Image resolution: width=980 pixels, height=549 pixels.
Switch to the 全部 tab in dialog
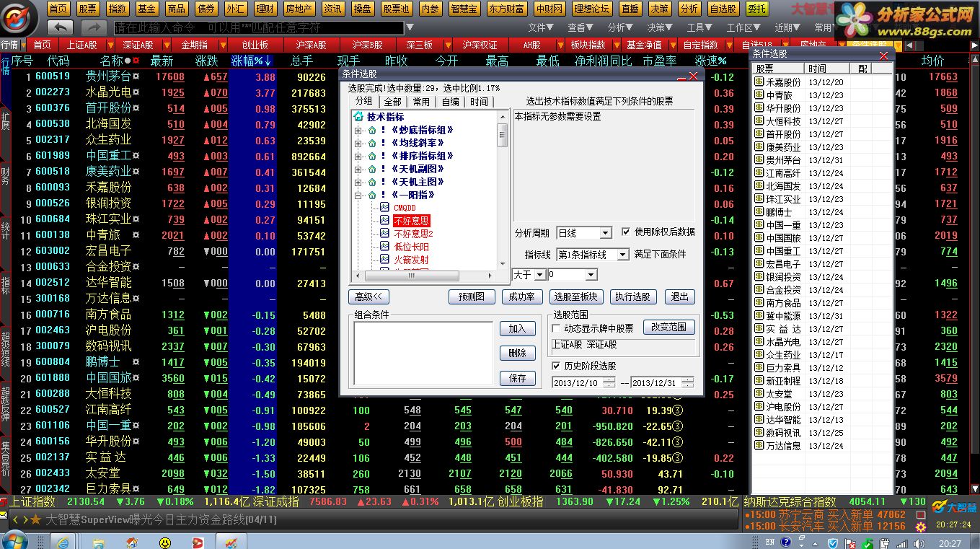pyautogui.click(x=392, y=102)
